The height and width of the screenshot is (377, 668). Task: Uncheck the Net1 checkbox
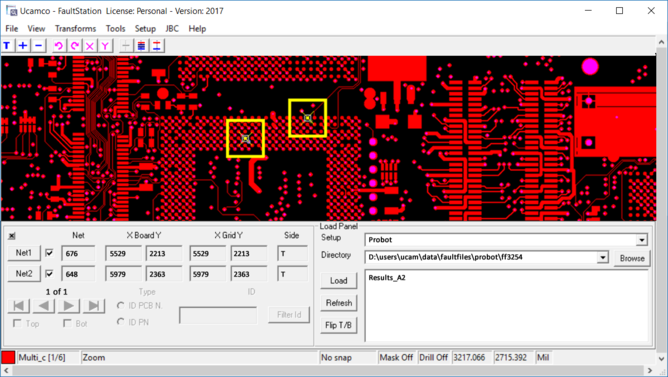tap(49, 253)
